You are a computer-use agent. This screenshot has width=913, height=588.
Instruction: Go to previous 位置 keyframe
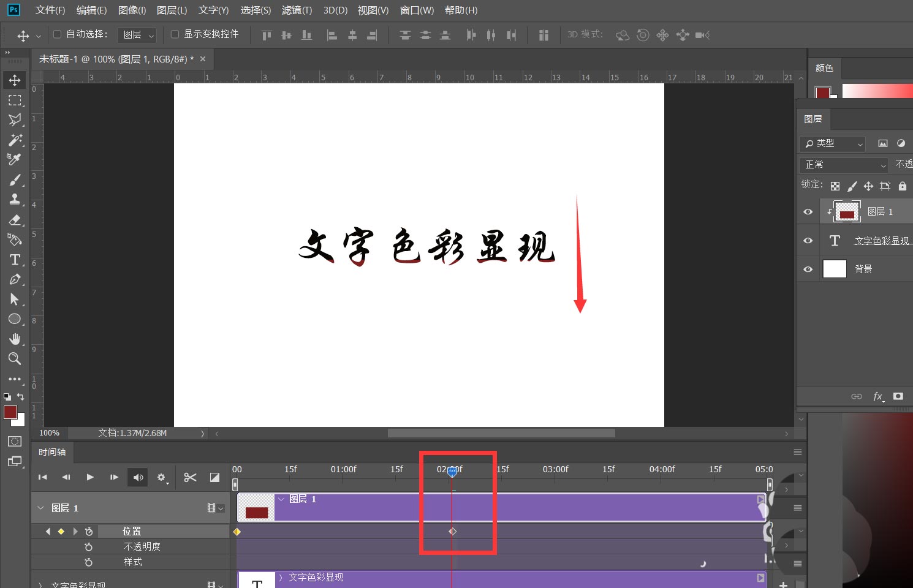click(x=48, y=532)
